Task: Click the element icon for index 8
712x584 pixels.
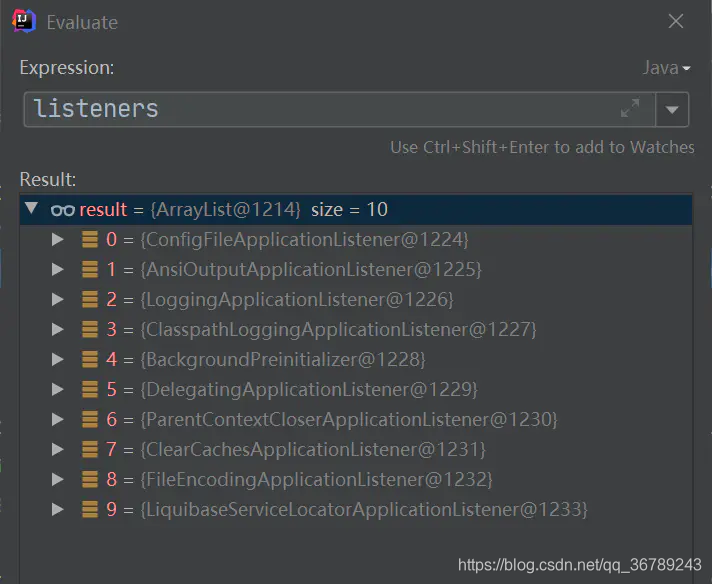Action: pyautogui.click(x=90, y=479)
